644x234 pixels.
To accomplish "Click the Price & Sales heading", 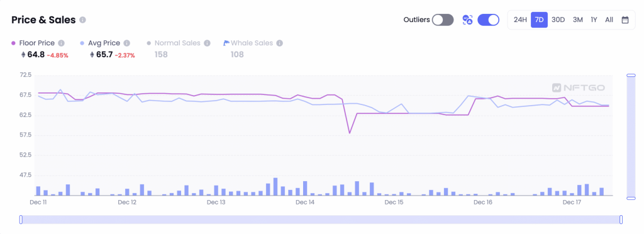I will point(43,19).
